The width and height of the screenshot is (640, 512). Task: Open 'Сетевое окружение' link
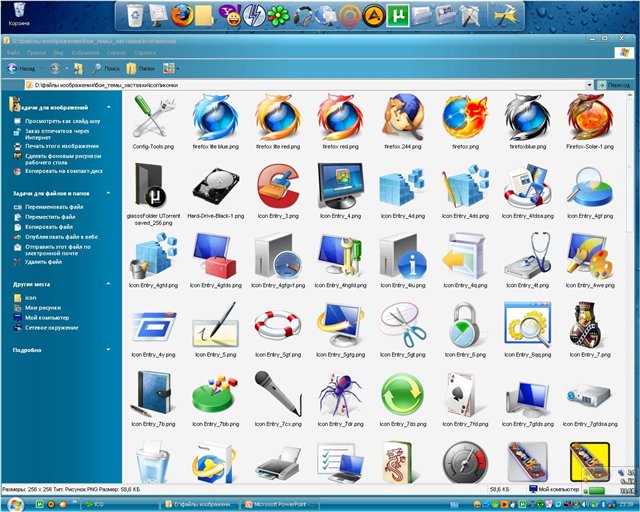tap(52, 327)
